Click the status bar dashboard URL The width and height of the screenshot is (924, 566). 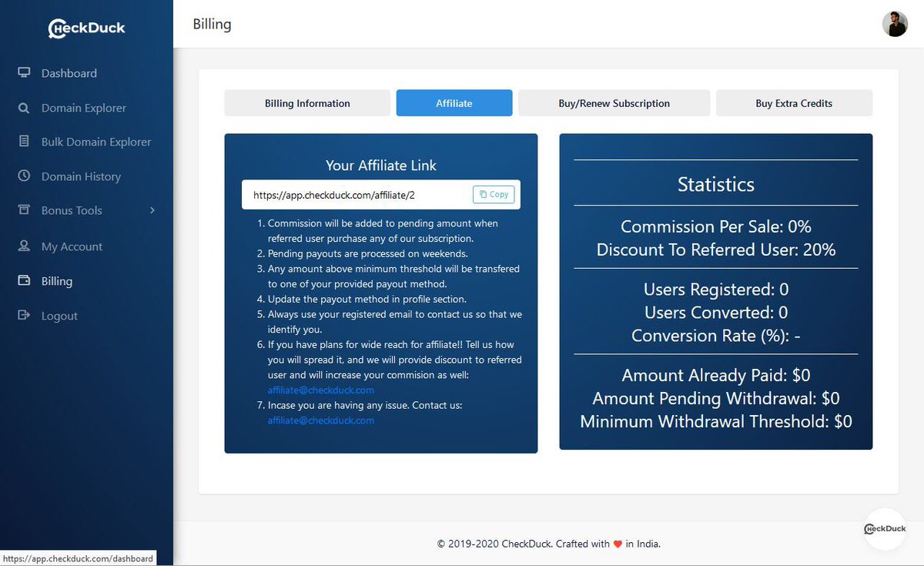(x=78, y=558)
